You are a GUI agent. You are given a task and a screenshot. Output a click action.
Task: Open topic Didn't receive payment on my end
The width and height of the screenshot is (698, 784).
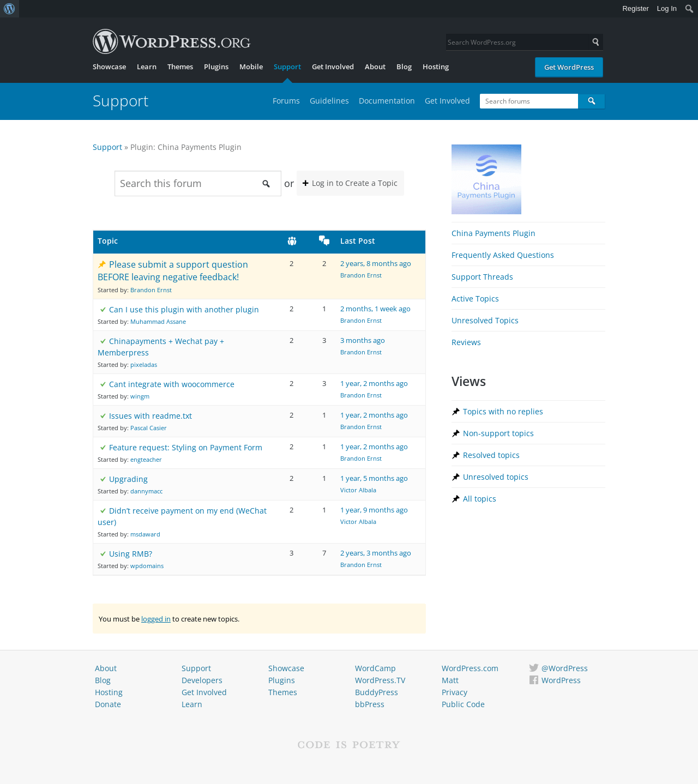coord(182,516)
